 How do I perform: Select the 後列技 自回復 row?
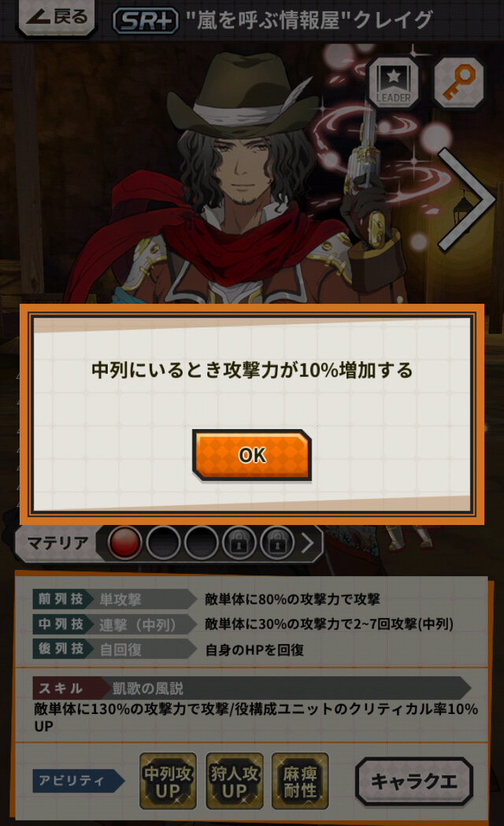click(x=251, y=649)
